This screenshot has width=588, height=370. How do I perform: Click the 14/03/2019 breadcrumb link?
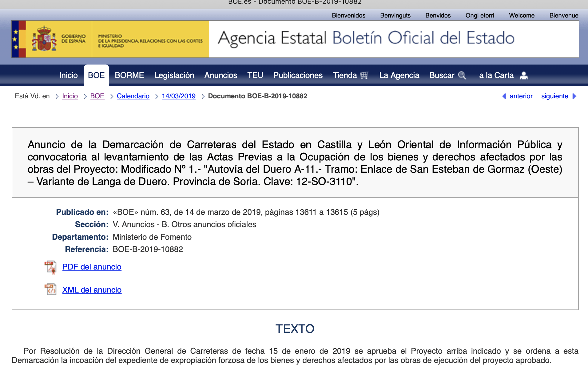[179, 96]
